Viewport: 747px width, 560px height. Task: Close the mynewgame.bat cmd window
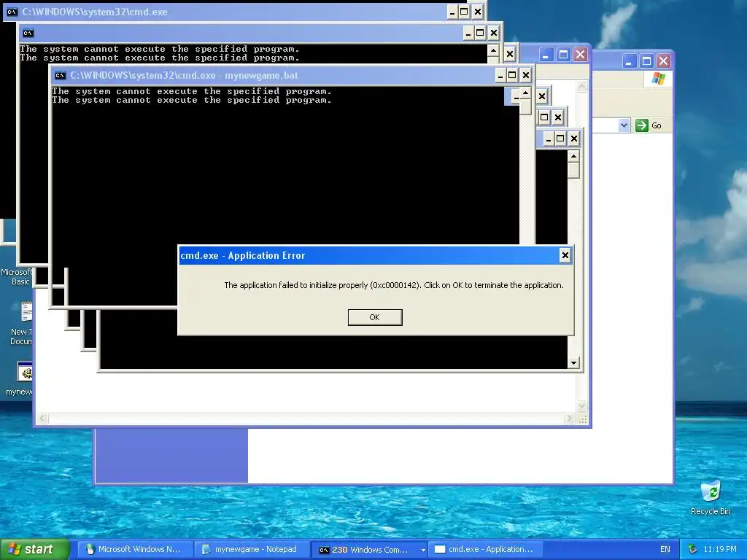525,75
